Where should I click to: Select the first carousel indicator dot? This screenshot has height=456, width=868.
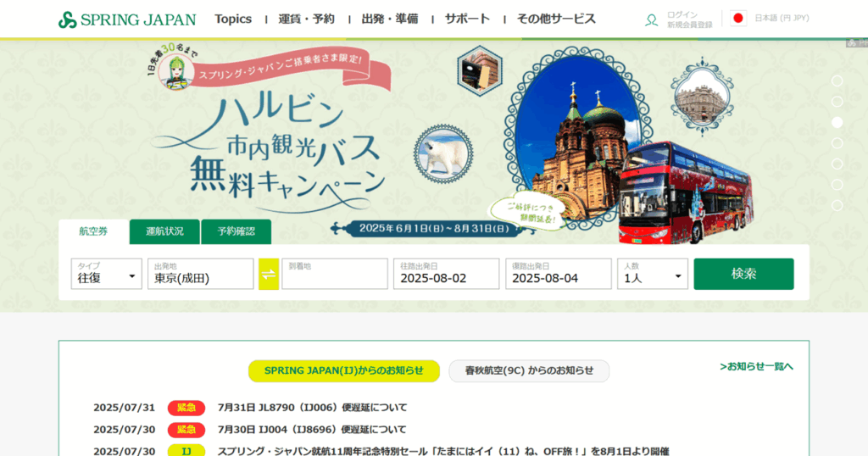pos(837,81)
